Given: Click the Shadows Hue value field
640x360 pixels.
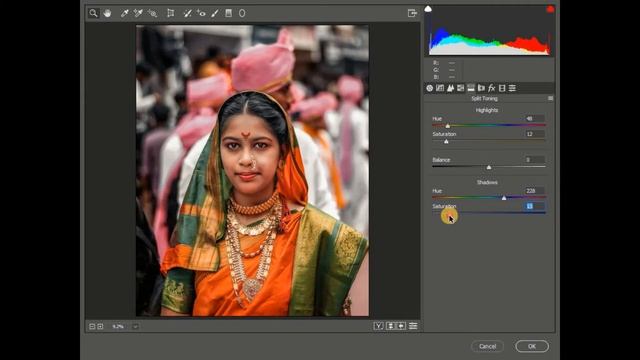Looking at the screenshot, I should click(x=534, y=191).
